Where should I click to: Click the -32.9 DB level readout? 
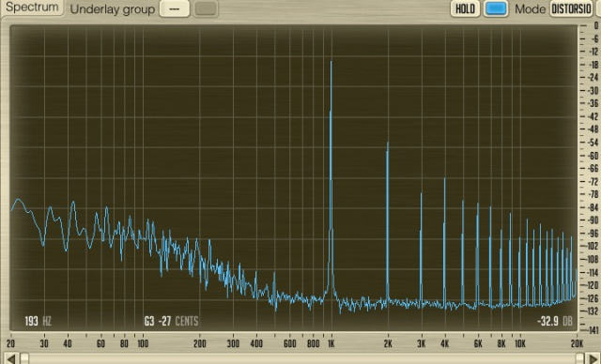(x=555, y=321)
